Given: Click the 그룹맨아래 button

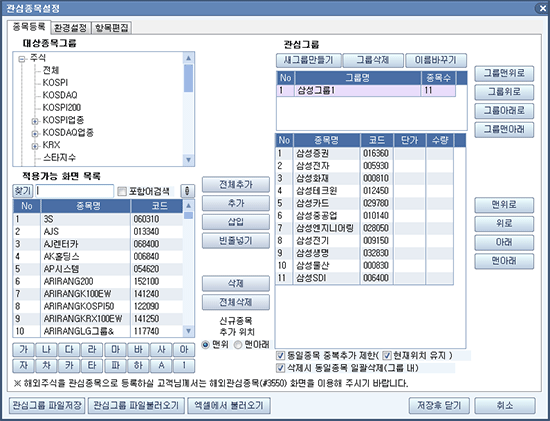Looking at the screenshot, I should tap(504, 129).
